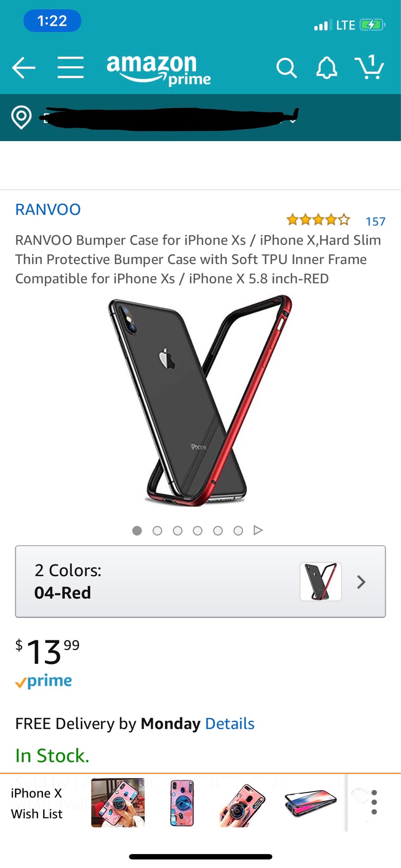The image size is (401, 868).
Task: Expand the 2 Colors 04-Red selector
Action: (x=200, y=581)
